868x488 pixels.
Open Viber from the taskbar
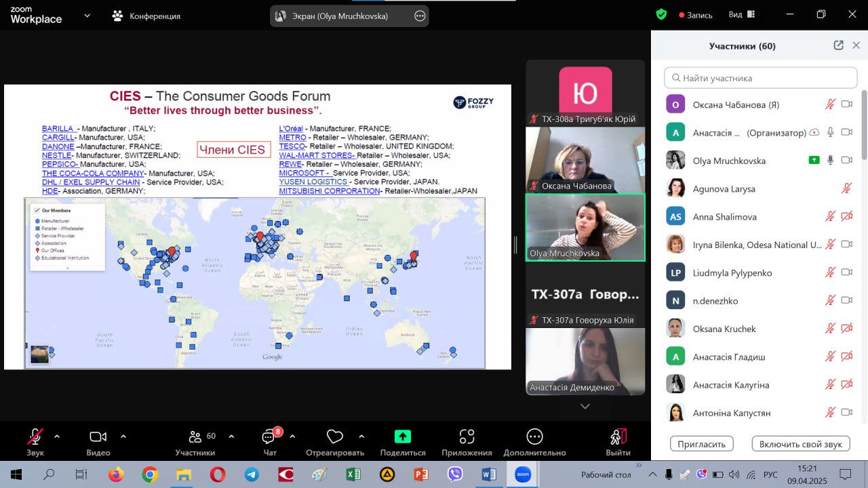(x=455, y=474)
